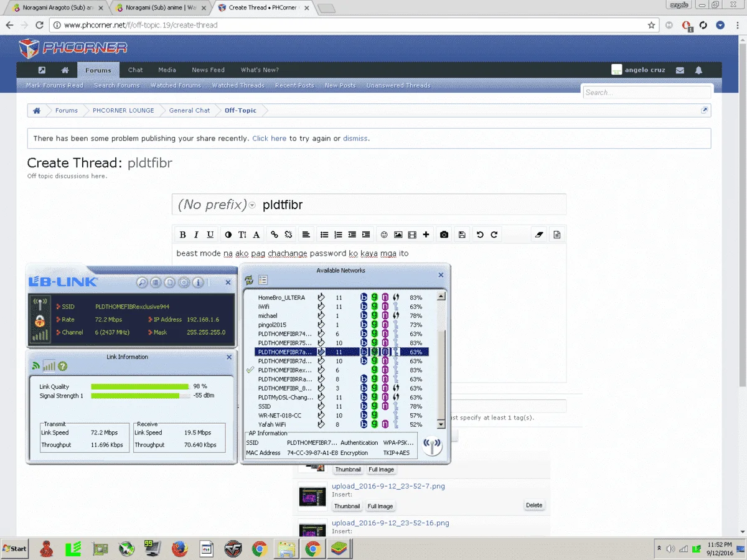Open Firefox from the taskbar
Screen dimensions: 747x560
pyautogui.click(x=180, y=548)
